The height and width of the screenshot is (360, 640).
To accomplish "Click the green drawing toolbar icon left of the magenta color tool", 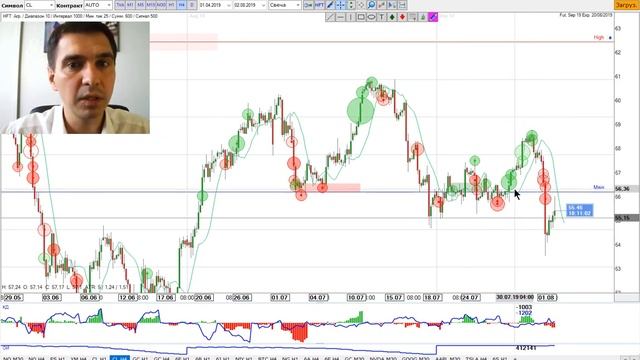I will (423, 17).
